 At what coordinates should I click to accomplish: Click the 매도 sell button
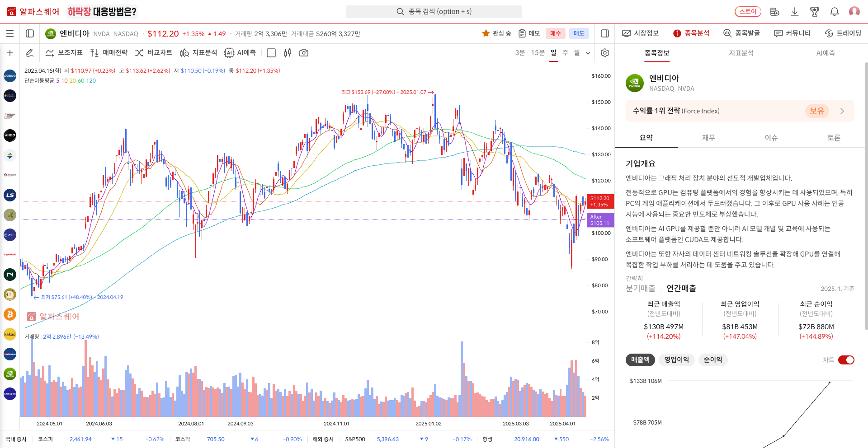click(x=579, y=33)
